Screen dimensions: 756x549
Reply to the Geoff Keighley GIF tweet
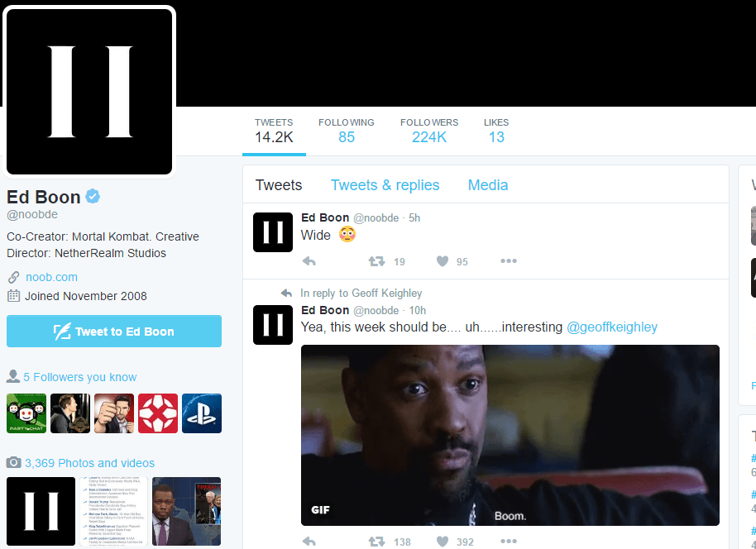309,542
